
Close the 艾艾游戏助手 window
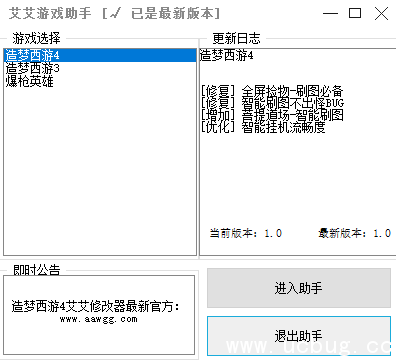click(381, 14)
